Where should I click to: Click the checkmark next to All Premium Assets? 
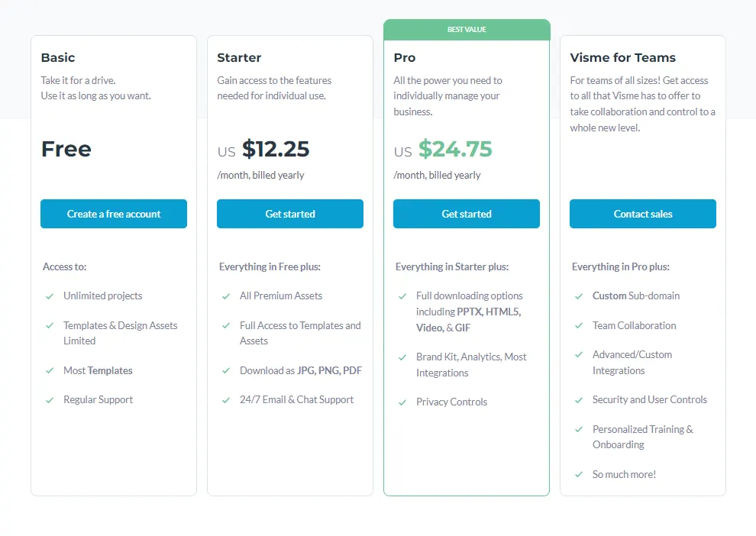[x=226, y=295]
